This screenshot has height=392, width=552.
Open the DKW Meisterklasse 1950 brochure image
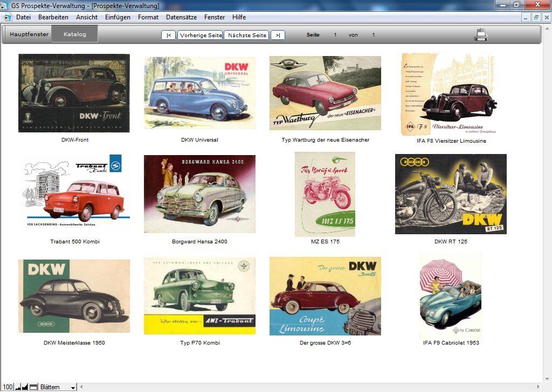74,296
